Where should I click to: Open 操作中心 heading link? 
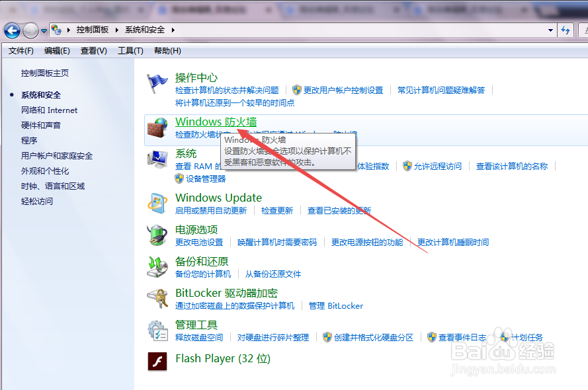point(196,78)
